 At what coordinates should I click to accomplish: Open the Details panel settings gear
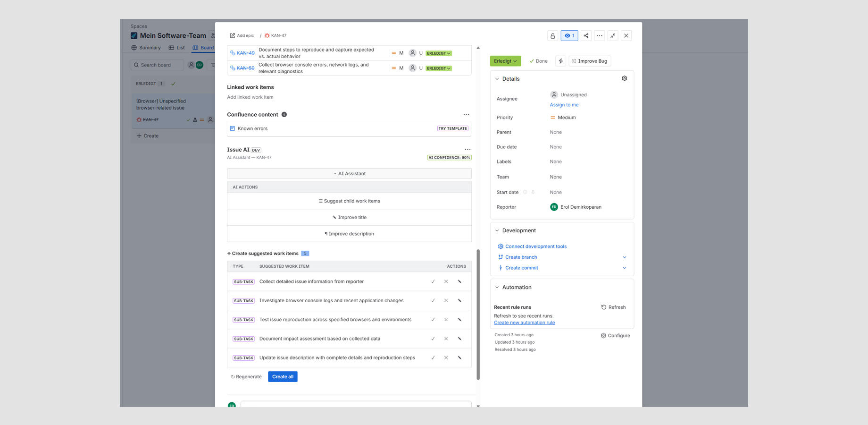625,78
